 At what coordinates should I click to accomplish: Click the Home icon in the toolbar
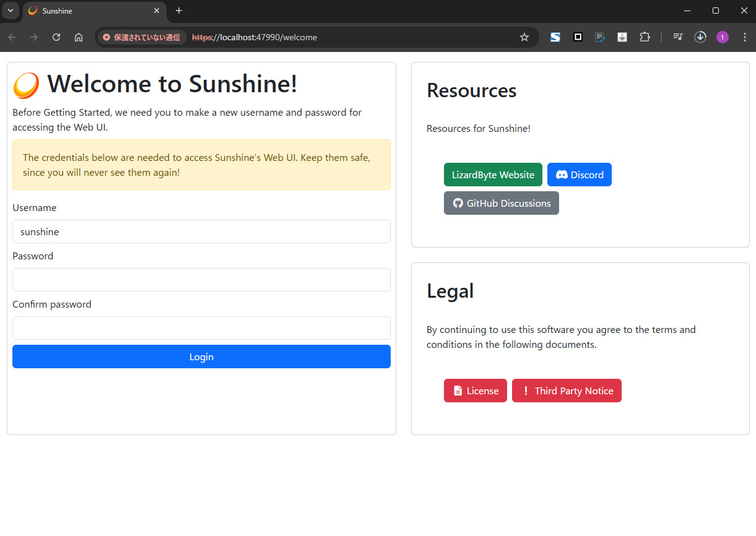coord(78,37)
